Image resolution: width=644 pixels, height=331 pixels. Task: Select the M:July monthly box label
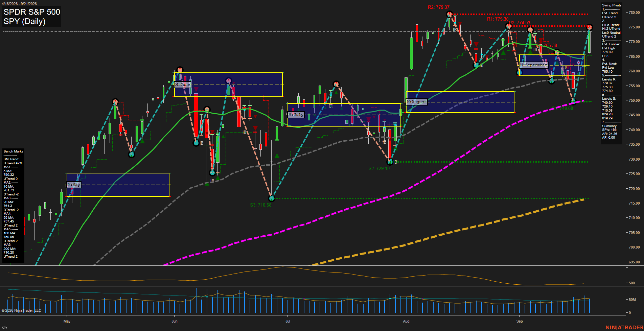click(296, 115)
